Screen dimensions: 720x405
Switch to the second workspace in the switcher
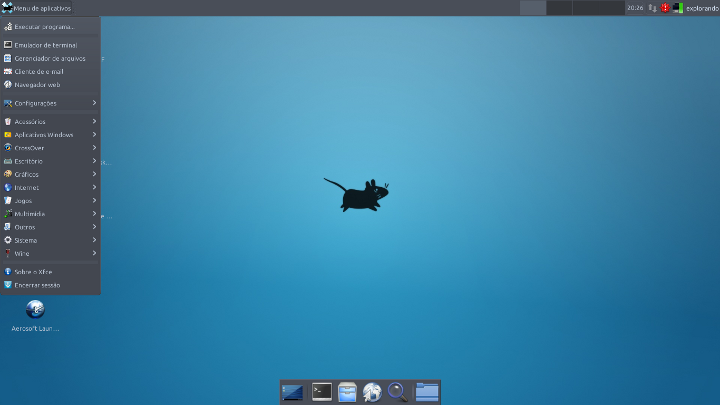(559, 8)
